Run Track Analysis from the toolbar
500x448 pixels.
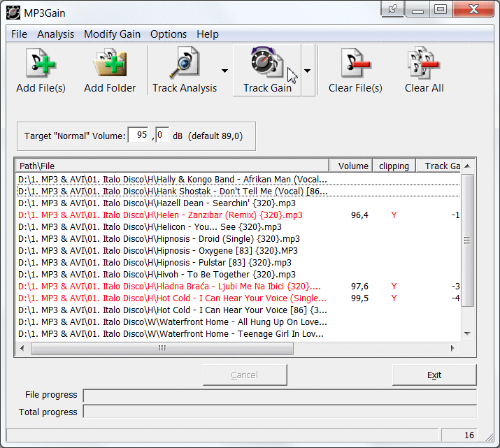[x=185, y=71]
